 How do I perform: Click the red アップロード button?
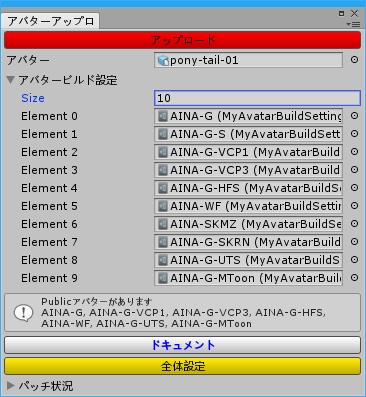pyautogui.click(x=183, y=40)
